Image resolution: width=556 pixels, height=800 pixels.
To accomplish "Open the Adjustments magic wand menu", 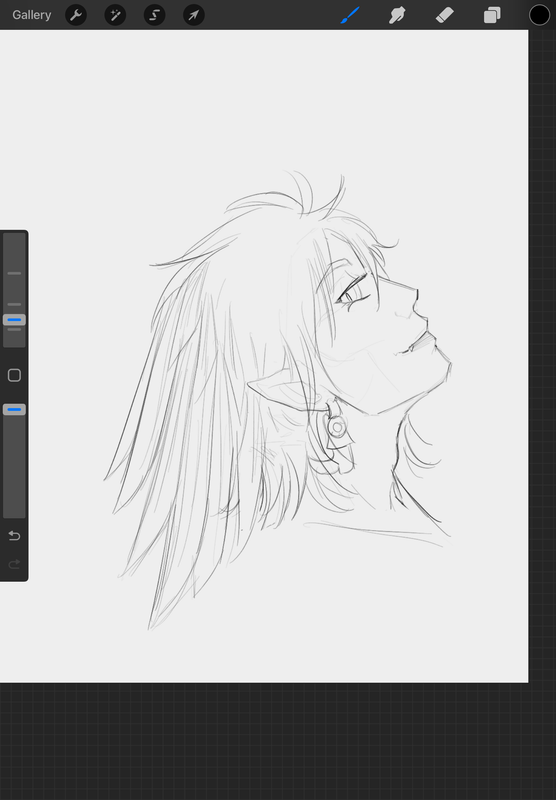I will pos(115,15).
